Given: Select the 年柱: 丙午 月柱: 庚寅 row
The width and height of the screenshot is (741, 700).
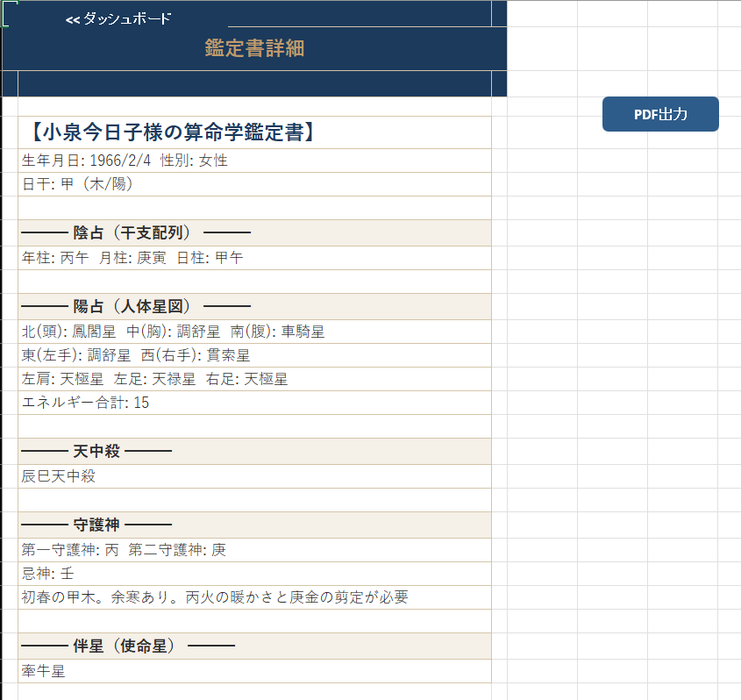Looking at the screenshot, I should [x=254, y=258].
